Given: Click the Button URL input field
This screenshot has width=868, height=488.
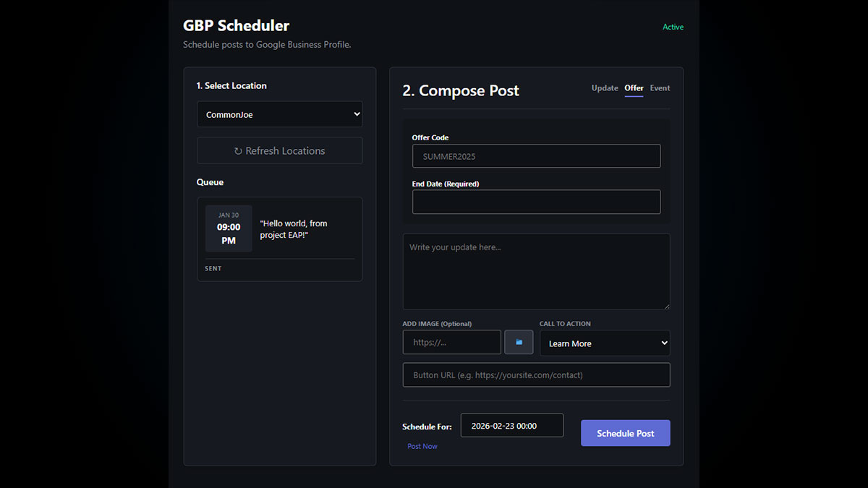Looking at the screenshot, I should pyautogui.click(x=536, y=375).
